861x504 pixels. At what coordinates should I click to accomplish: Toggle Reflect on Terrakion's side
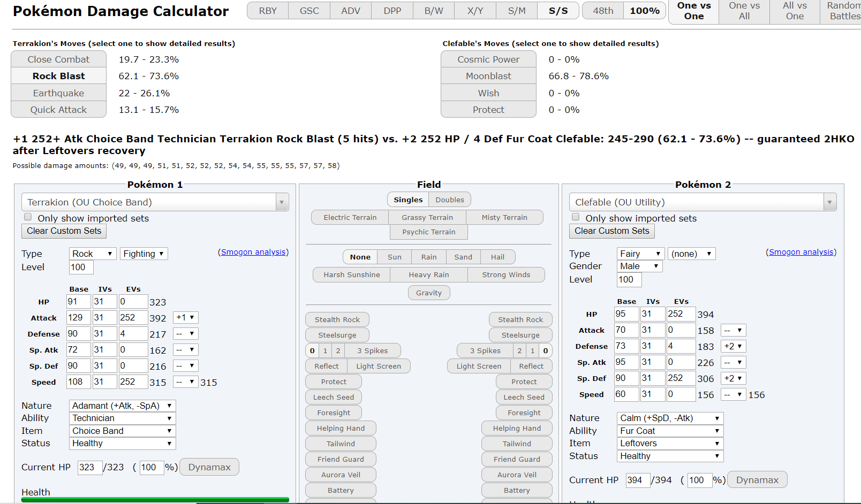(327, 366)
